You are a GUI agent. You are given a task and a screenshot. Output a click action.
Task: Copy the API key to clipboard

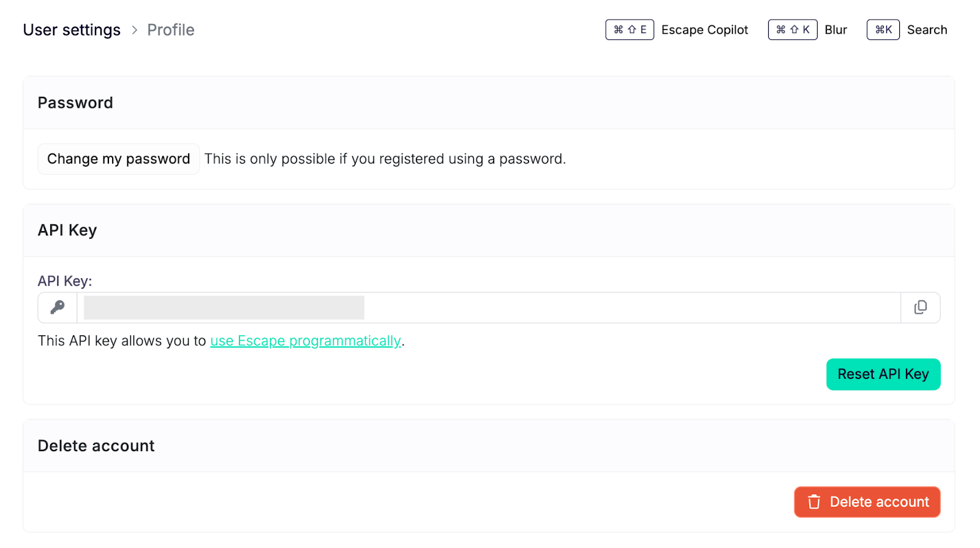tap(920, 308)
